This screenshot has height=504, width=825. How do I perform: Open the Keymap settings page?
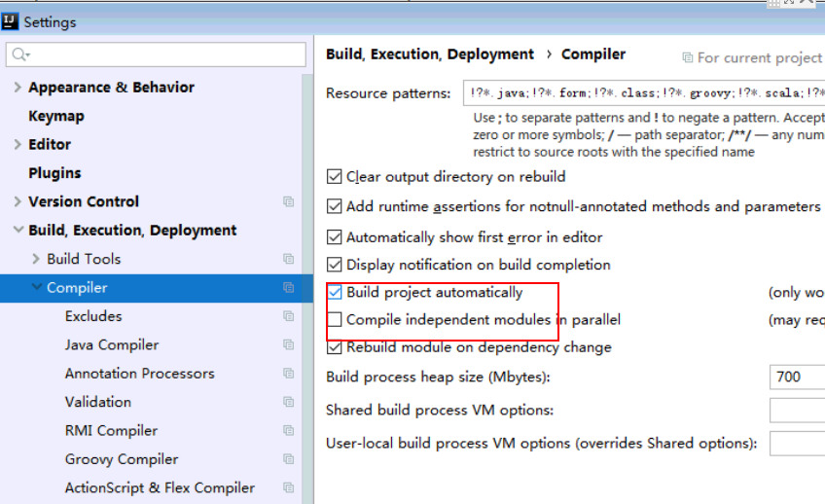[x=56, y=116]
